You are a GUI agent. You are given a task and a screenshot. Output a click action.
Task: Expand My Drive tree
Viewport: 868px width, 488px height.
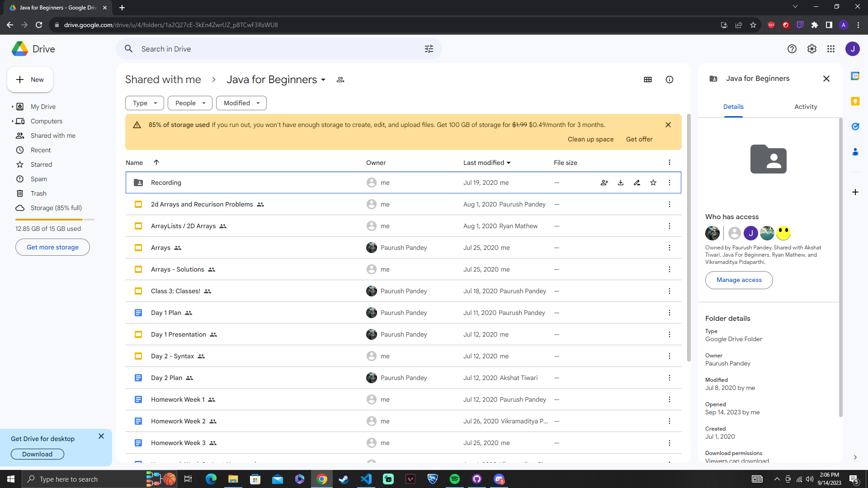pos(12,107)
